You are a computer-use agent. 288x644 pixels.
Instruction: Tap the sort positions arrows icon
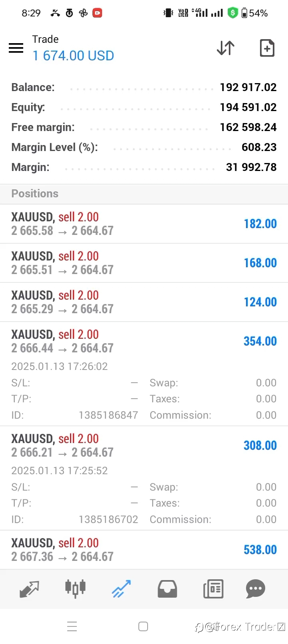click(226, 48)
